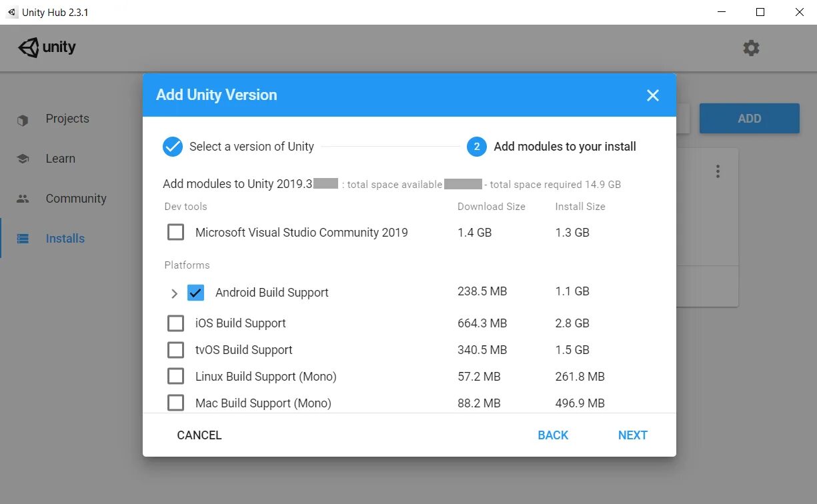817x504 pixels.
Task: Click the 2.8 GB iOS install size
Action: (572, 323)
